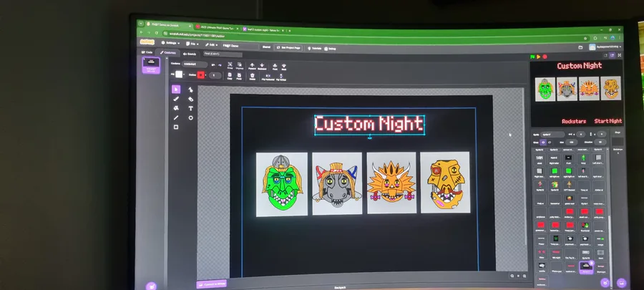Select the Line tool
The width and height of the screenshot is (644, 290).
pyautogui.click(x=176, y=118)
